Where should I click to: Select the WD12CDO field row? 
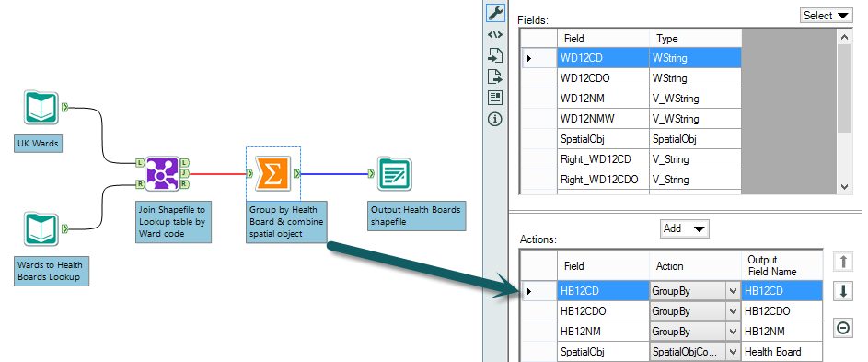pyautogui.click(x=631, y=78)
